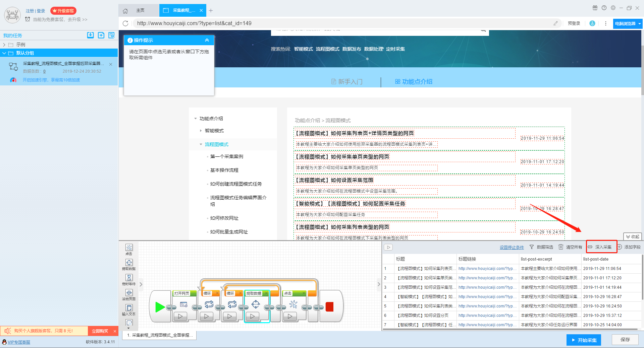Viewport: 644px width, 348px height.
Task: Click the 升级套餐 button
Action: (x=63, y=11)
